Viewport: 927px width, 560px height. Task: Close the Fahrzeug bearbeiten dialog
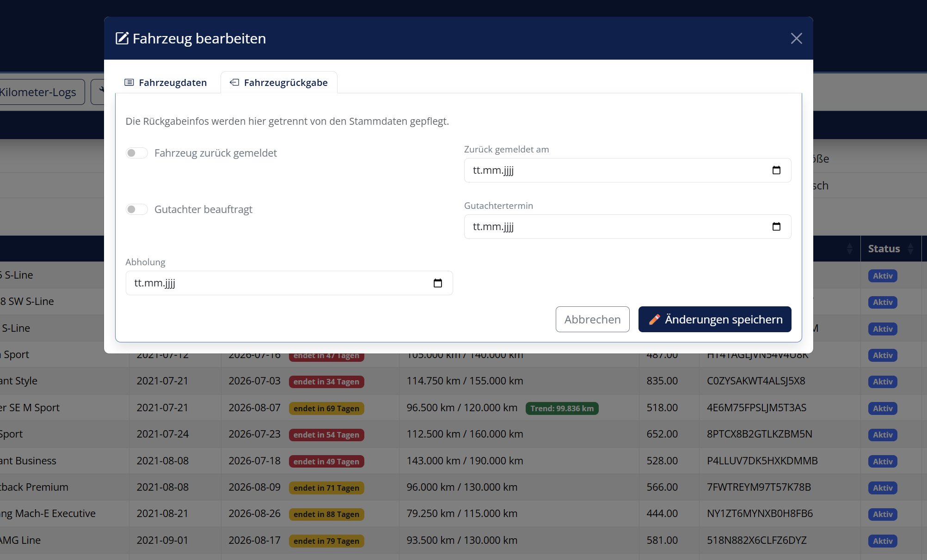point(796,38)
